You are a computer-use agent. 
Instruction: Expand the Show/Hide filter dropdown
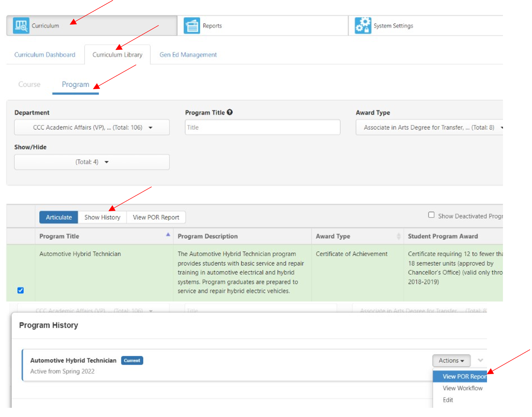tap(91, 161)
